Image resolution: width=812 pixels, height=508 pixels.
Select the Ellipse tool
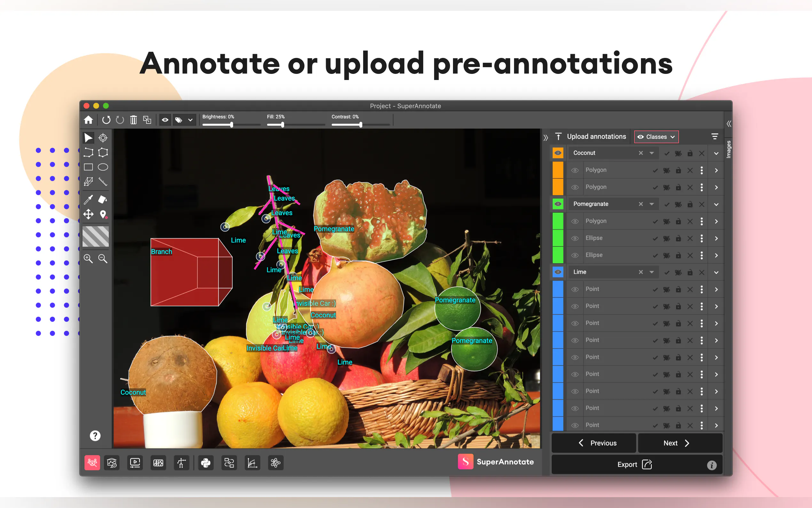tap(103, 167)
